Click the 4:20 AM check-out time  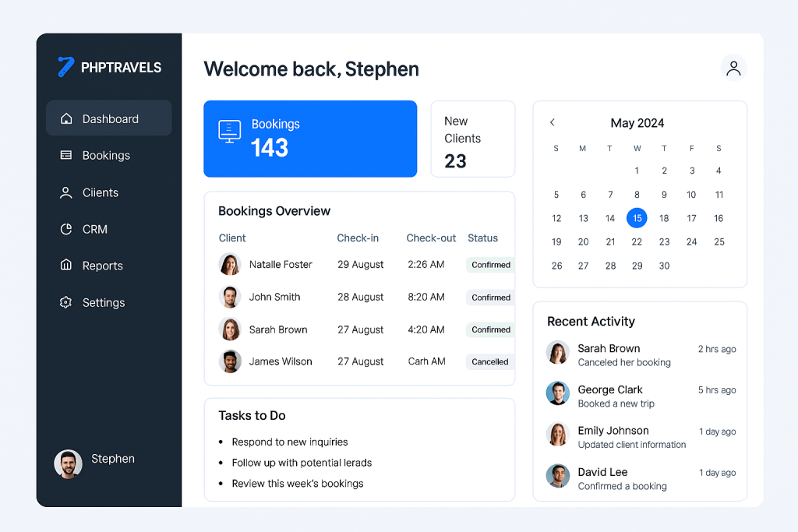click(x=426, y=329)
